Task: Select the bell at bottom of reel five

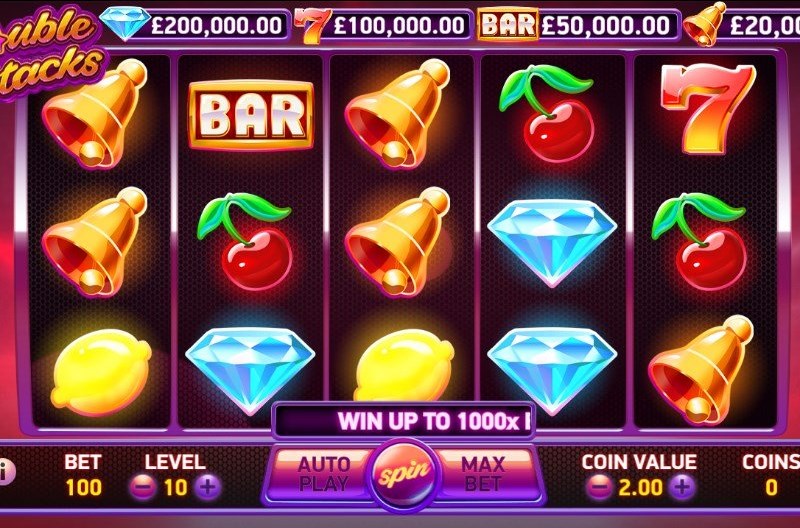Action: (x=701, y=370)
